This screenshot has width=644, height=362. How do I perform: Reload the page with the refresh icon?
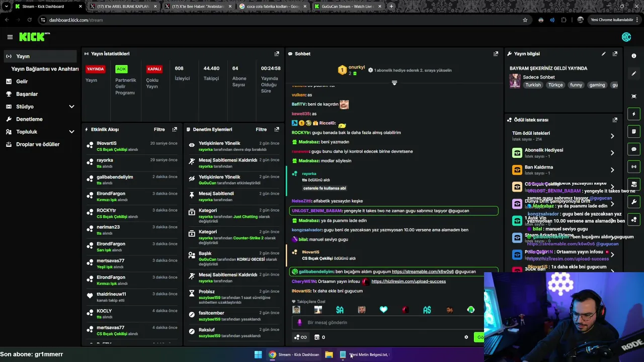29,20
